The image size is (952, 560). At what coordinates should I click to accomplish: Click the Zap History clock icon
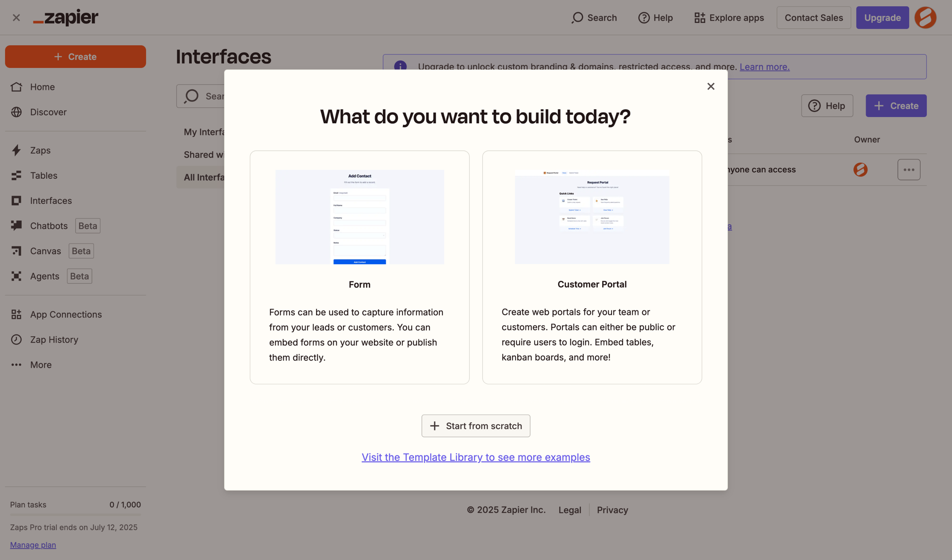click(16, 339)
